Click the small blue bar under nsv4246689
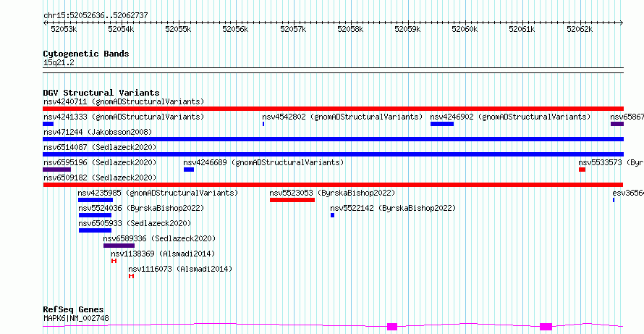 tap(189, 170)
